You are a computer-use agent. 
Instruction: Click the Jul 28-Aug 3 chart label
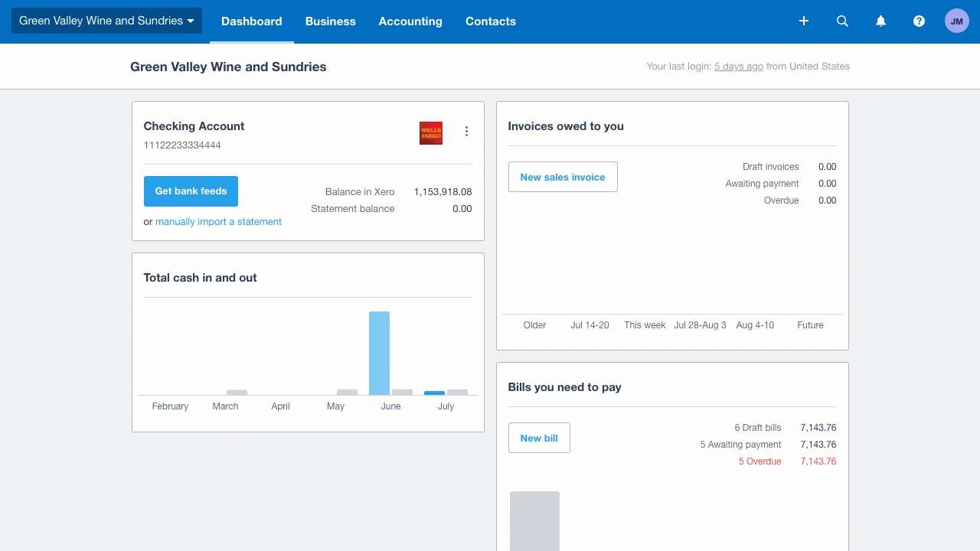(700, 325)
